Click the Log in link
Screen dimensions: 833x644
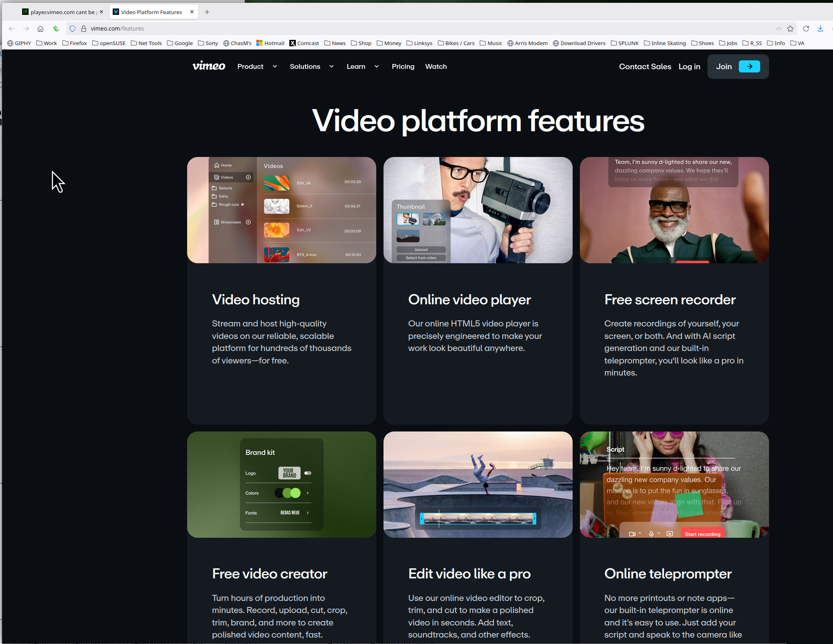pyautogui.click(x=689, y=66)
